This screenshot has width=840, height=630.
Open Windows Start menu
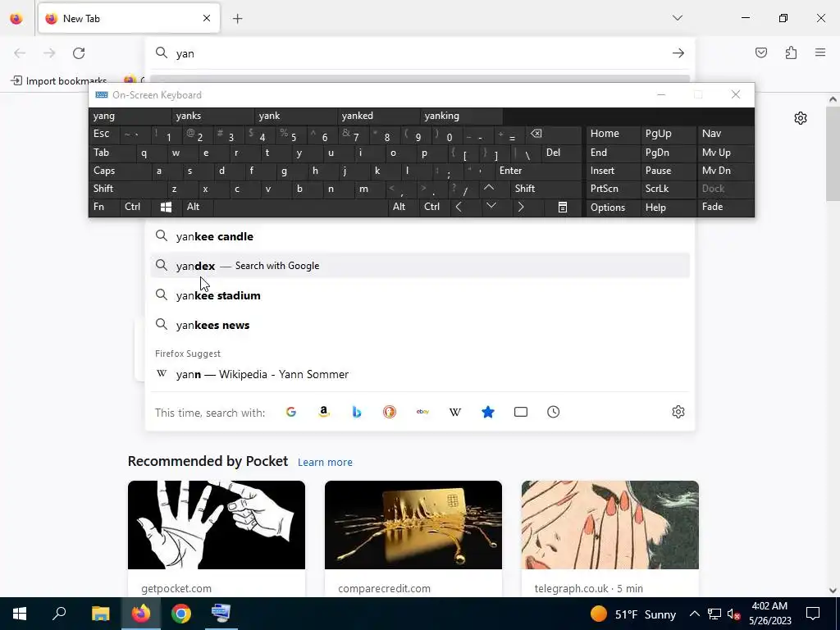pyautogui.click(x=20, y=614)
